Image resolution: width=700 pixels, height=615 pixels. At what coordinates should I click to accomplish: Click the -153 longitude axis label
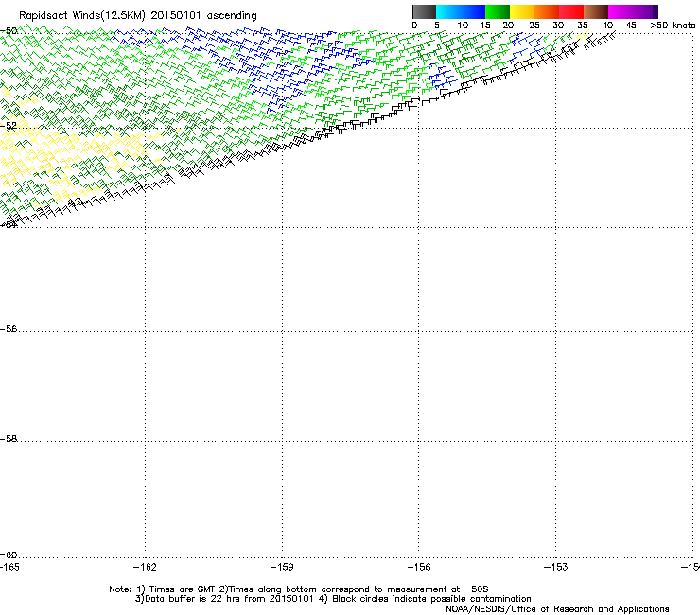(556, 567)
